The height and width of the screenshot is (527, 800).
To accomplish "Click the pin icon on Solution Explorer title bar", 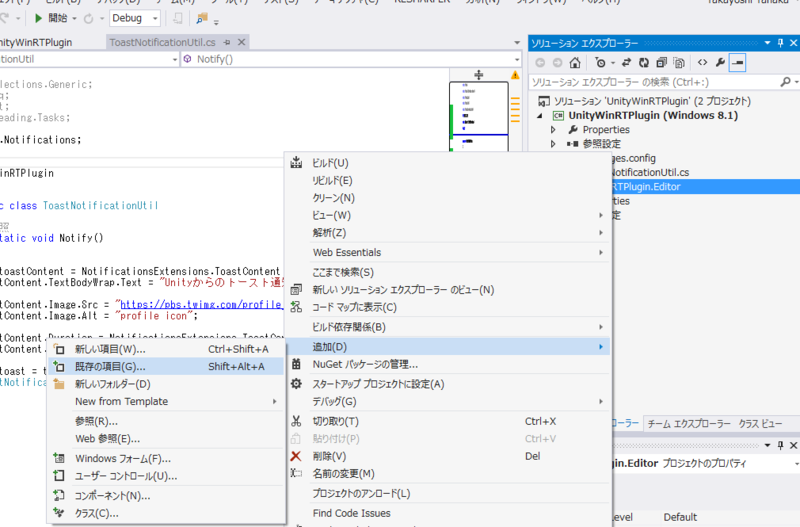I will click(780, 43).
